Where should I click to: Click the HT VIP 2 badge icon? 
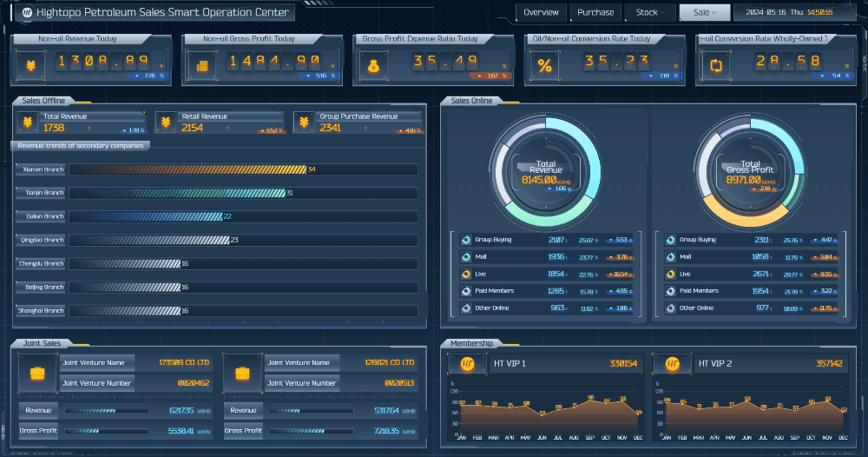click(x=672, y=364)
